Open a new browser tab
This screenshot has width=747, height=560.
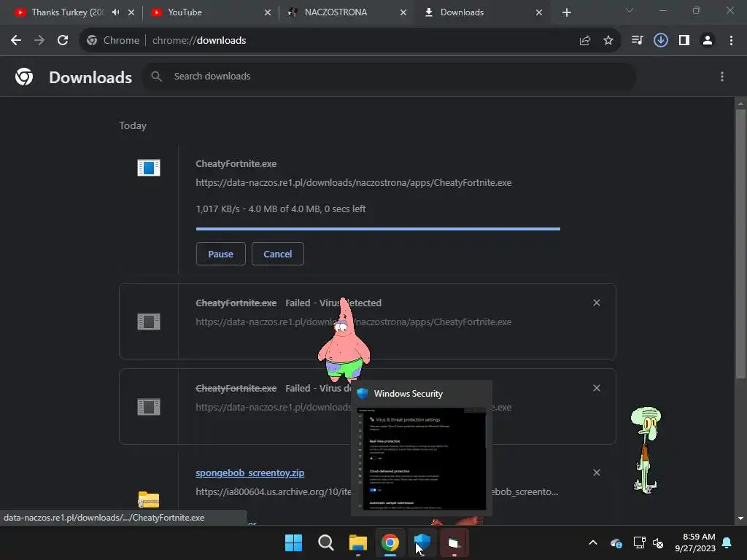[x=566, y=12]
